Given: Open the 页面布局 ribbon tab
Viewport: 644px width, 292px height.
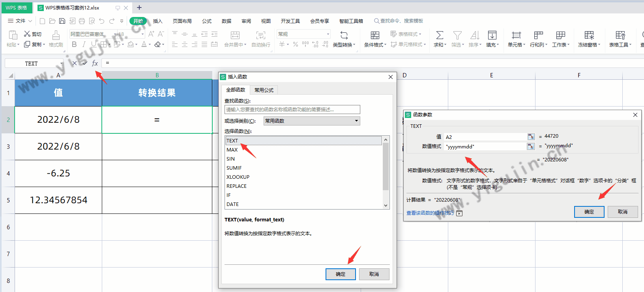Looking at the screenshot, I should point(182,21).
